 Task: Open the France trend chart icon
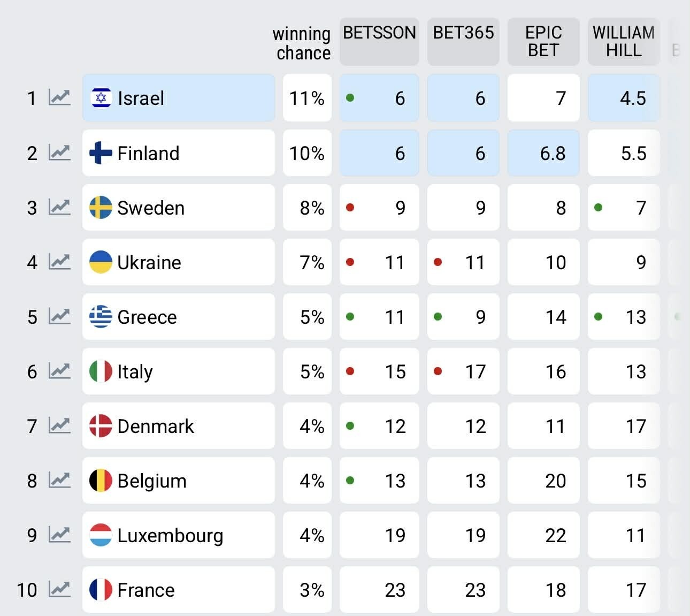point(59,590)
